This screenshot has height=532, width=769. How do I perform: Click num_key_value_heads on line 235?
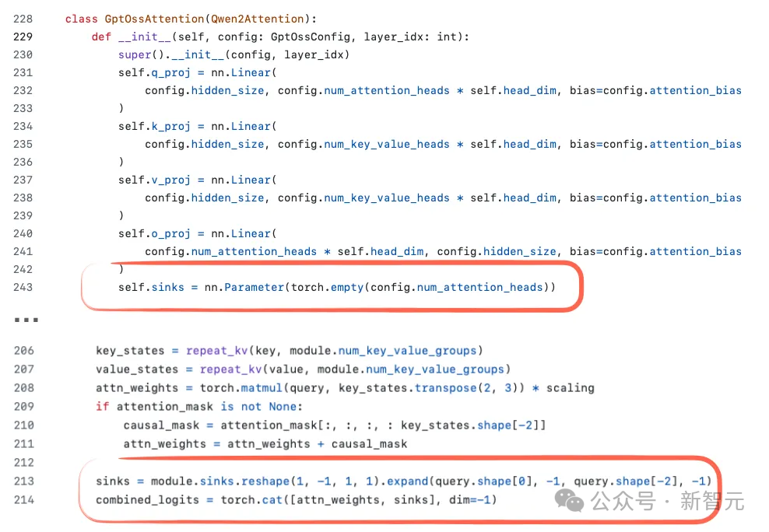[x=387, y=144]
